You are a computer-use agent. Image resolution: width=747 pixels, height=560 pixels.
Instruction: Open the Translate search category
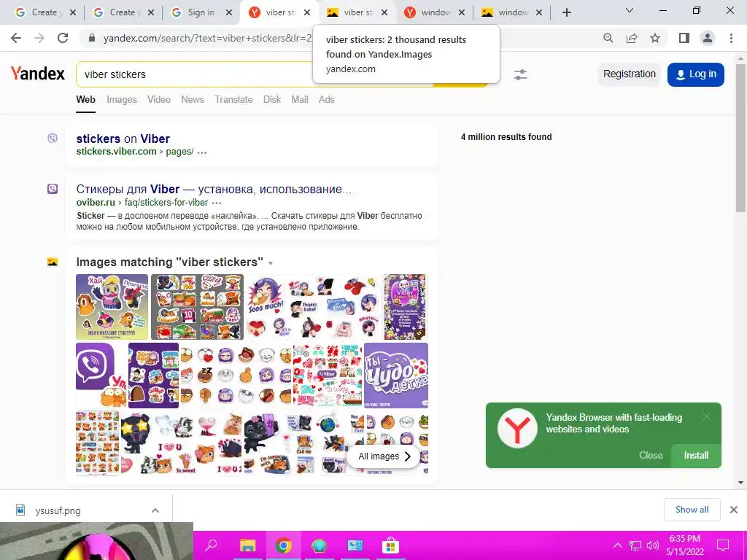[233, 99]
